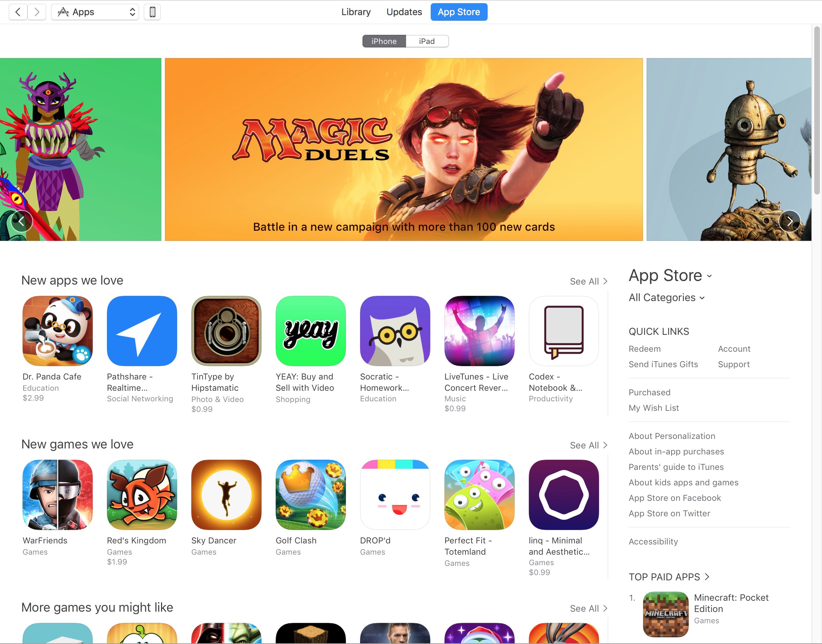Click the Redeem quick link
Viewport: 822px width, 644px height.
point(644,349)
